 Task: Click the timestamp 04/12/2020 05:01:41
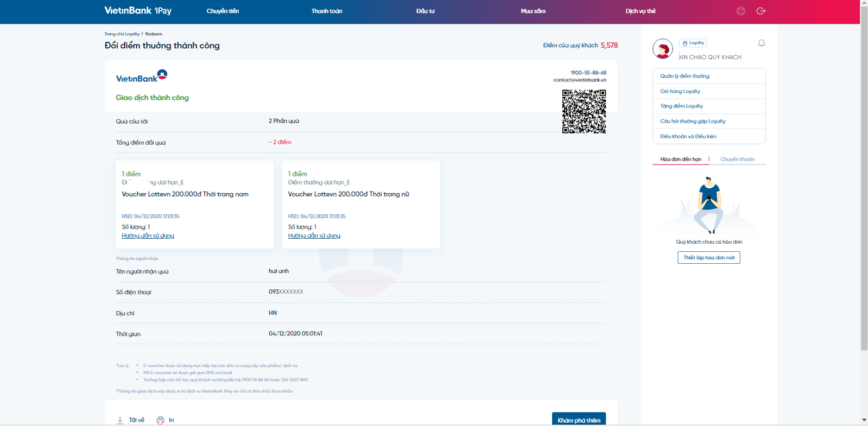(295, 333)
